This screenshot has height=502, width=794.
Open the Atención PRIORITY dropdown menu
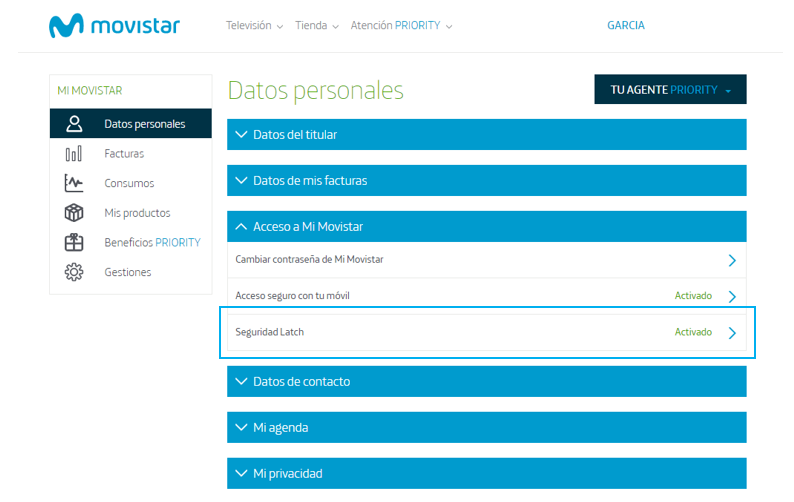(x=401, y=26)
